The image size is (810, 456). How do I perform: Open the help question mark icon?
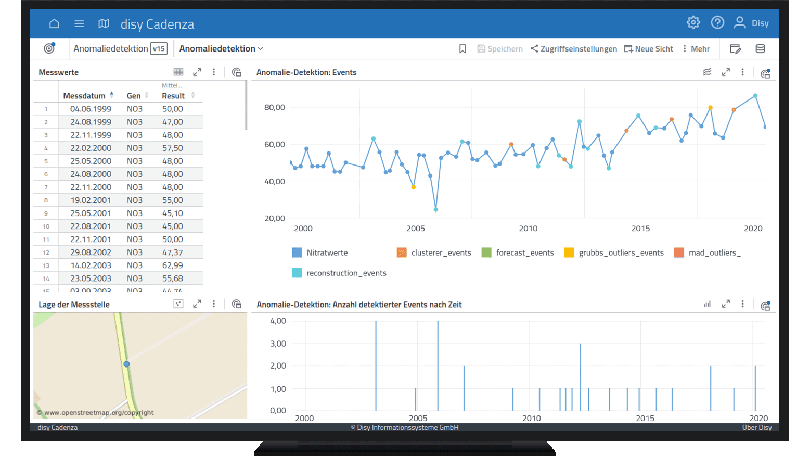coord(717,23)
